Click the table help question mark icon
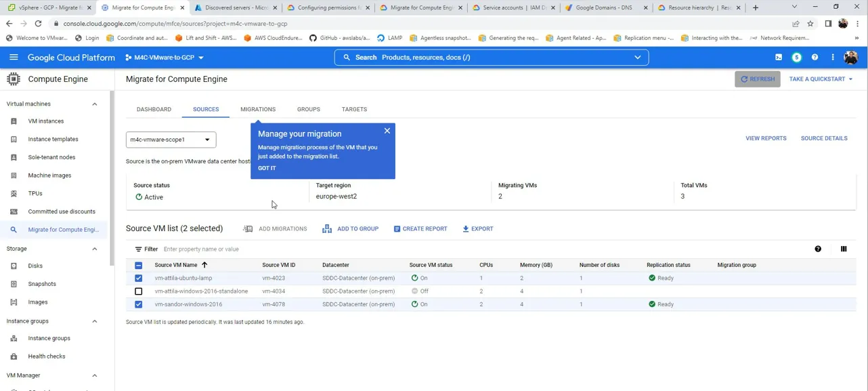This screenshot has width=868, height=391. click(x=818, y=249)
